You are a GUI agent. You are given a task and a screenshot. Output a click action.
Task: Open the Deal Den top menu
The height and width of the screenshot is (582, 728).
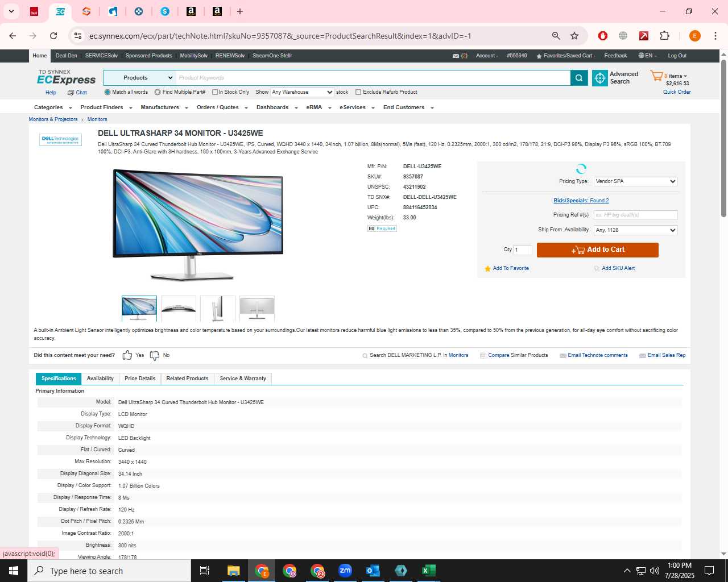(66, 56)
